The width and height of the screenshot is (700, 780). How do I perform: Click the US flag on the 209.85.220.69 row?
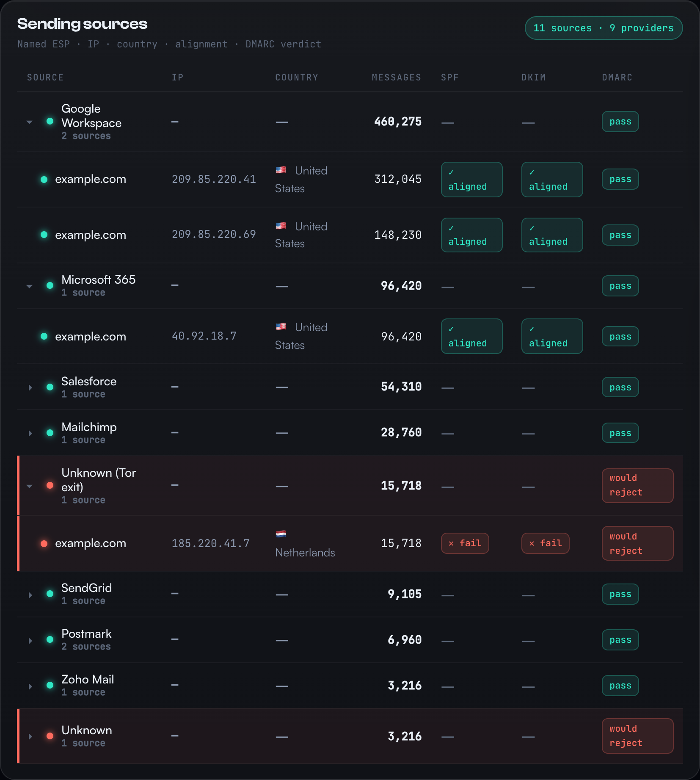coord(281,226)
